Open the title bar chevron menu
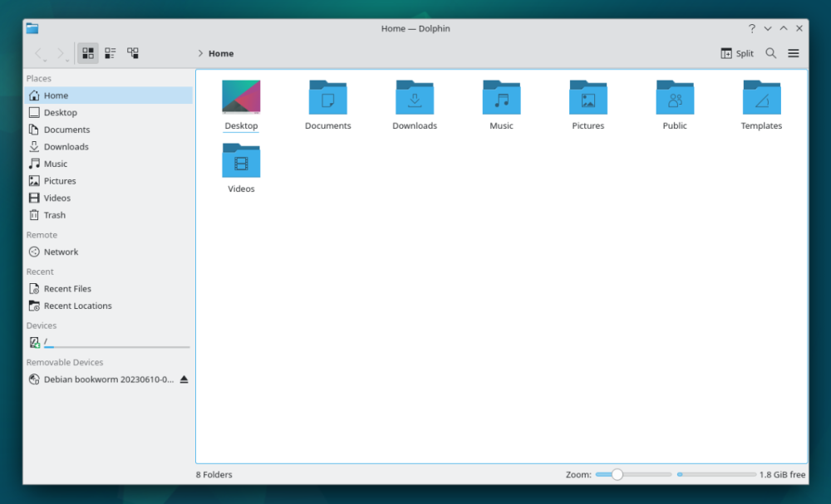This screenshot has width=831, height=504. click(x=767, y=27)
